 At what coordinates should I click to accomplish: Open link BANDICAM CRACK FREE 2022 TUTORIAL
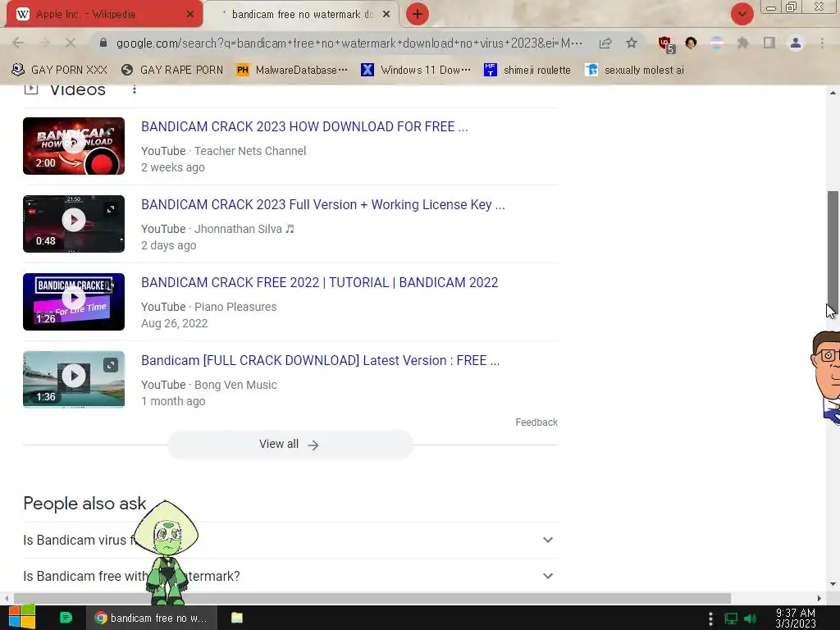point(320,282)
